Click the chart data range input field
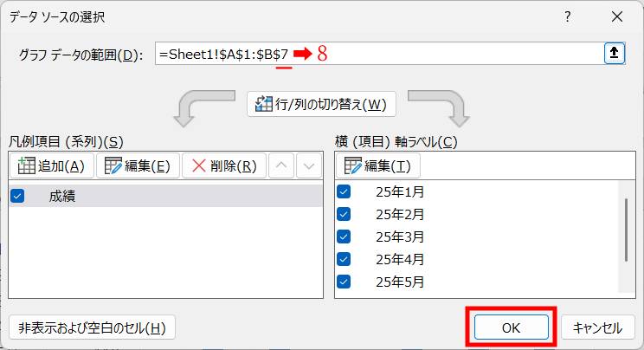 [x=379, y=54]
